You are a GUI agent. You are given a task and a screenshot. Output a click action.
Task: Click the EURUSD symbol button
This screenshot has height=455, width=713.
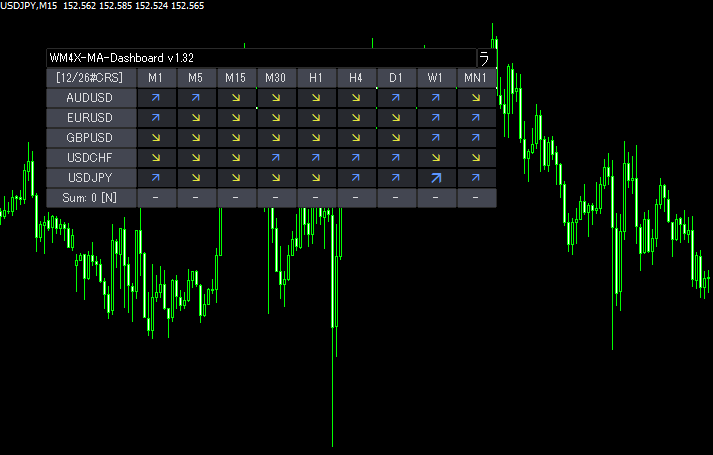[x=90, y=118]
